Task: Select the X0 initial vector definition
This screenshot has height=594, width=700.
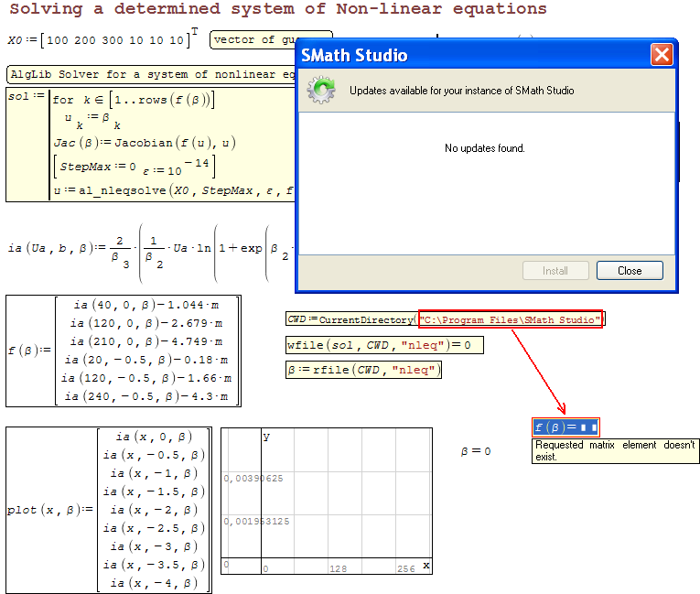Action: [101, 40]
